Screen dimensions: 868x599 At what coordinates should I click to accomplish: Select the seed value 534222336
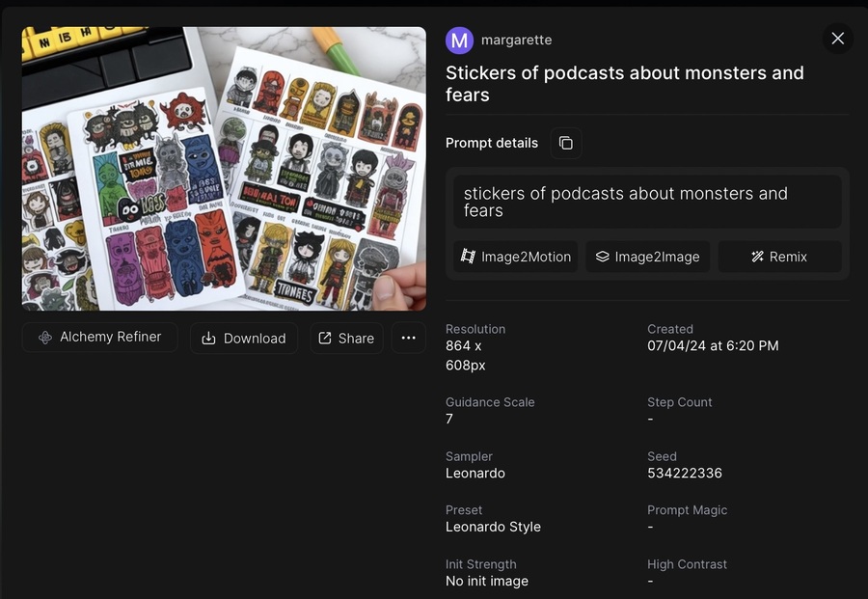(x=685, y=474)
